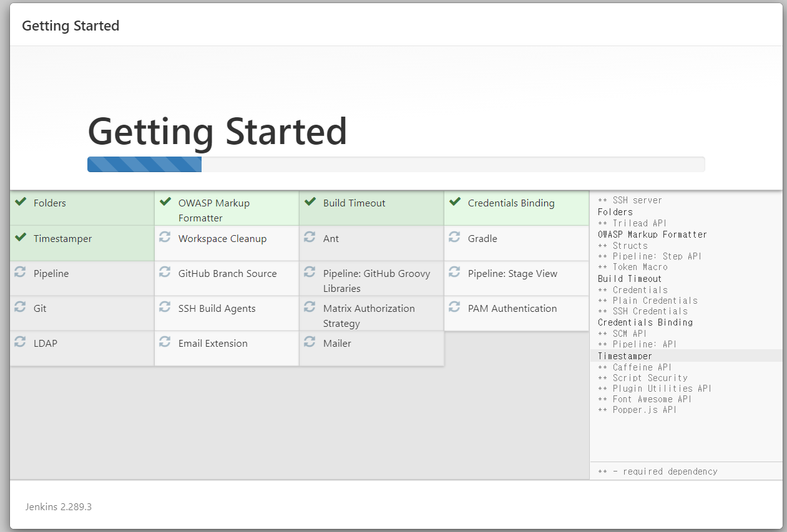The height and width of the screenshot is (532, 787).
Task: Click the pending sync icon next to Ant
Action: pyautogui.click(x=310, y=237)
